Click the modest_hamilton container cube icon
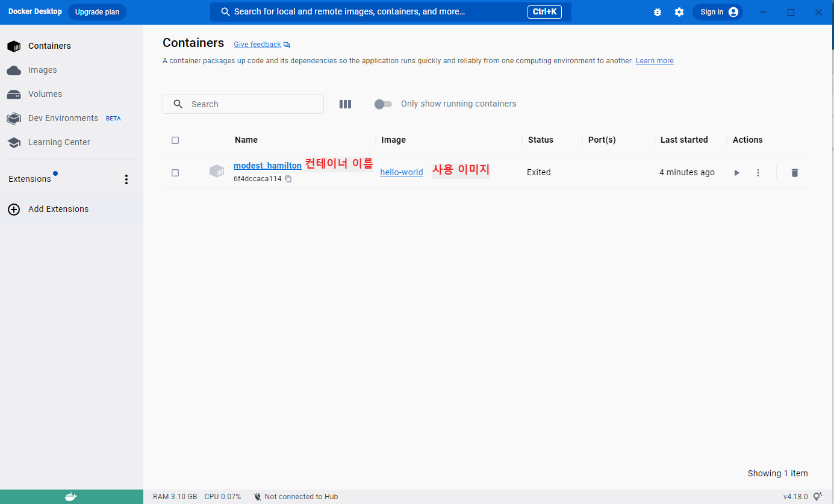 point(217,171)
